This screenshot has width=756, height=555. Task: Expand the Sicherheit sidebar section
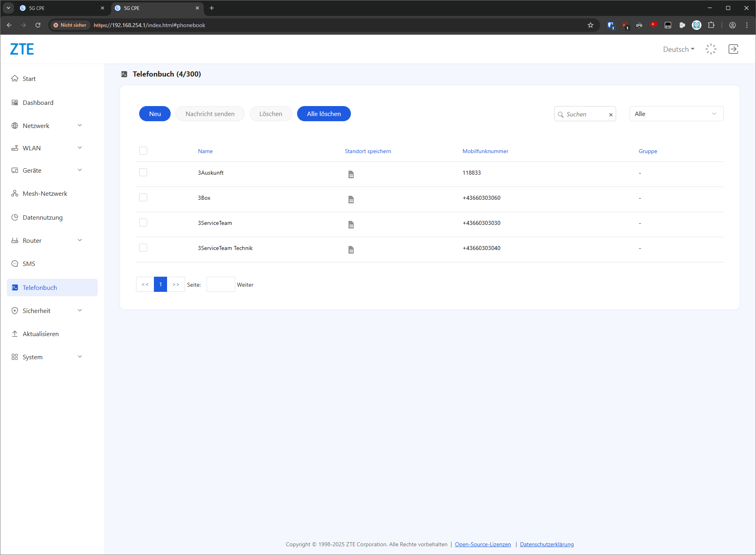click(52, 311)
